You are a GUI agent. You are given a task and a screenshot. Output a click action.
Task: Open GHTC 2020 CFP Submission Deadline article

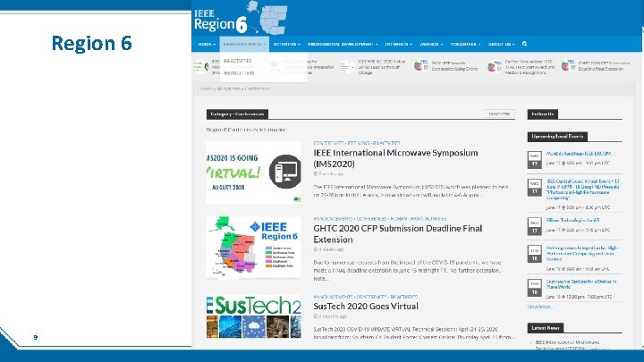[x=397, y=233]
